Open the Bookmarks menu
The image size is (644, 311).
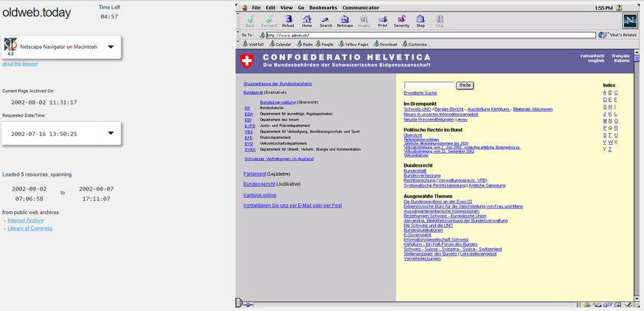[323, 7]
